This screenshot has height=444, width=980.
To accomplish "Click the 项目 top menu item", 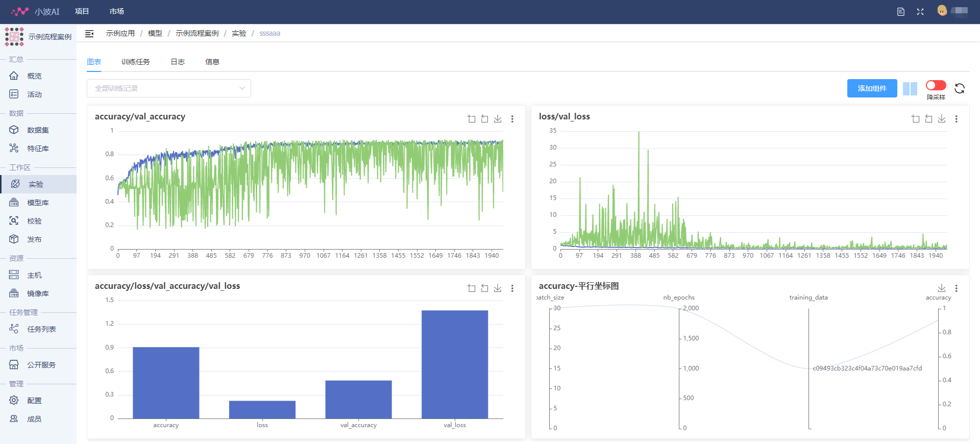I will pyautogui.click(x=82, y=11).
